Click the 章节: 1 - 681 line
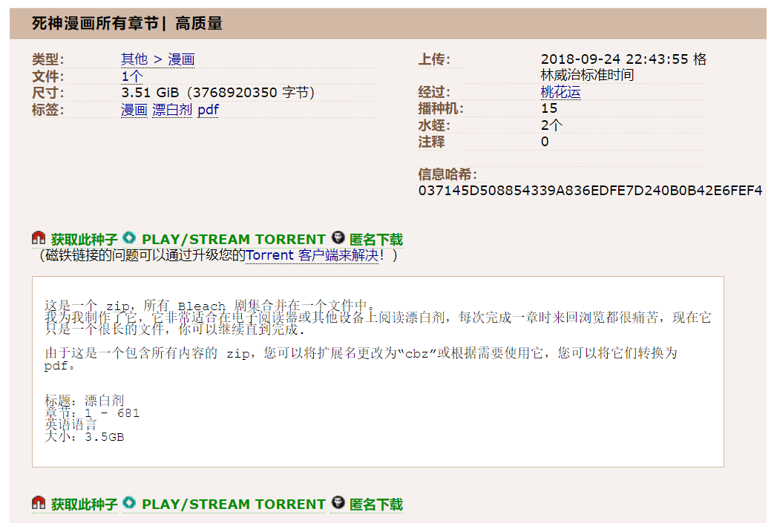The image size is (774, 532). click(x=92, y=413)
